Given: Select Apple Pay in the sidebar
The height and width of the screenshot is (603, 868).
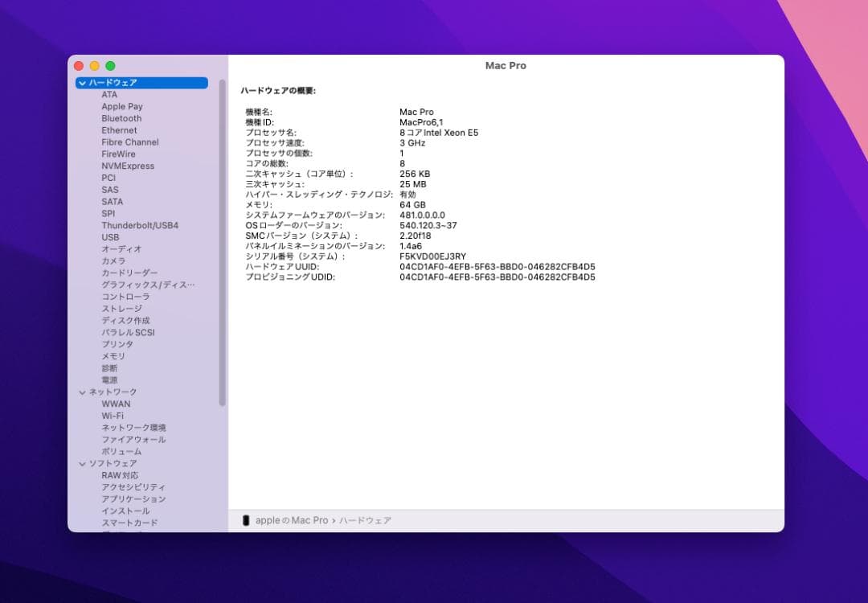Looking at the screenshot, I should coord(122,106).
